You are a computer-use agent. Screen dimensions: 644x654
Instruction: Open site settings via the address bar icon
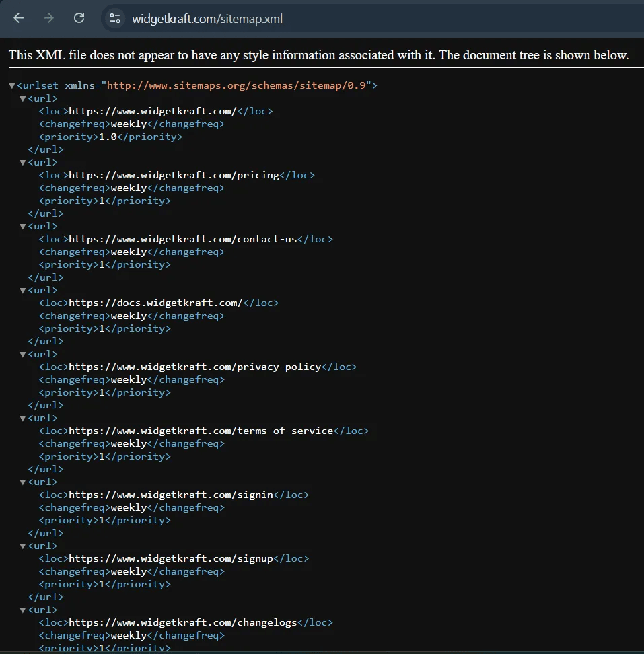point(114,18)
